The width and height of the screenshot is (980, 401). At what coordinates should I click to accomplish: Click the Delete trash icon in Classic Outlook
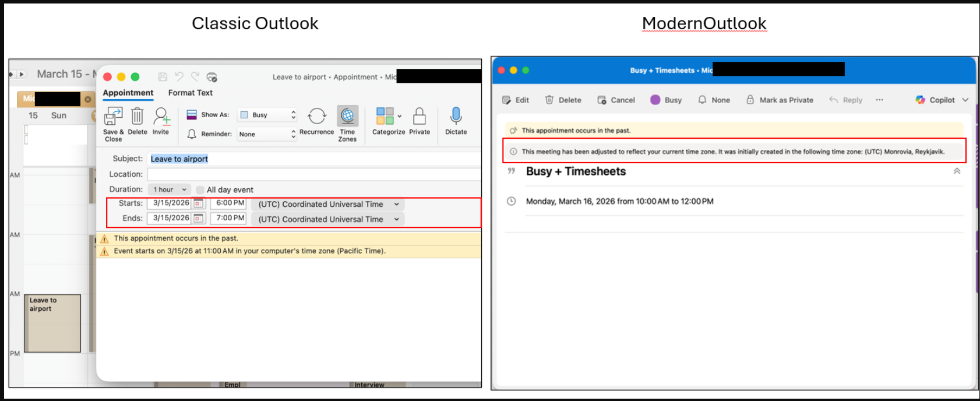tap(137, 116)
